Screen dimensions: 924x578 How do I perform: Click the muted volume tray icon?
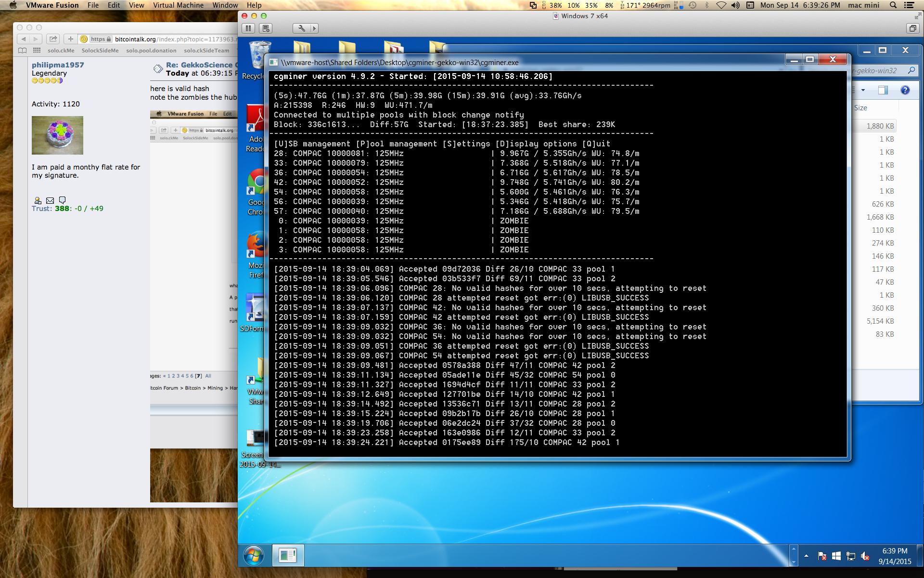tap(865, 556)
